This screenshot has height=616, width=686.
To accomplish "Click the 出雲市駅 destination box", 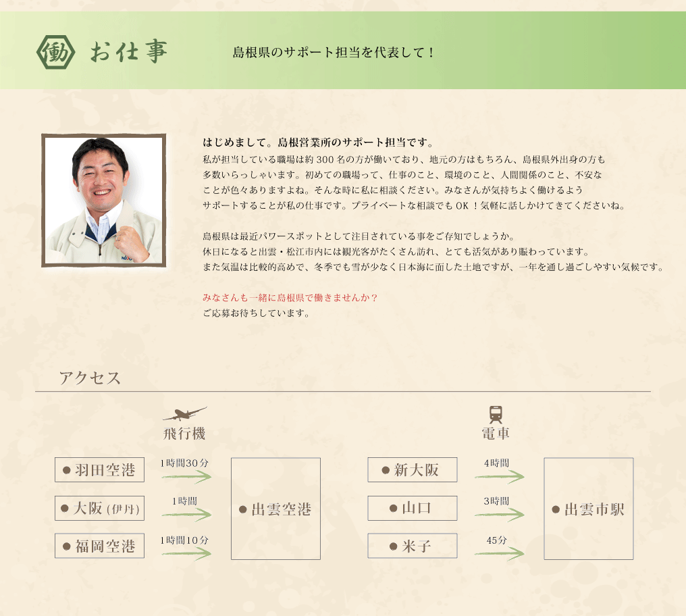I will click(588, 509).
